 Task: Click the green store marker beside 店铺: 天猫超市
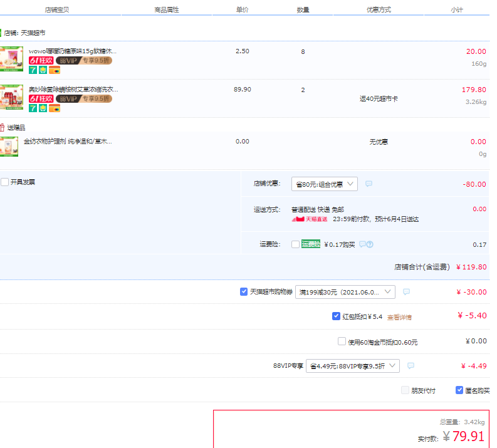point(1,33)
